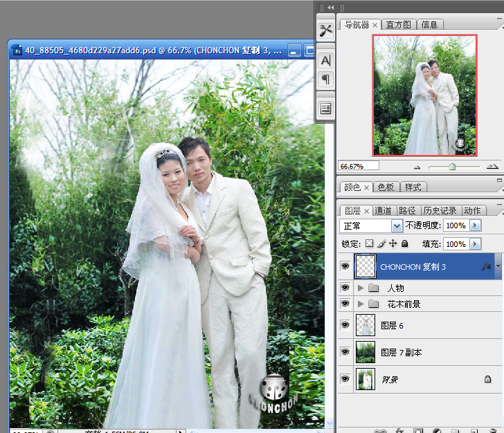Open the 不透明度 opacity slider arrow
This screenshot has height=433, width=504.
[x=475, y=225]
